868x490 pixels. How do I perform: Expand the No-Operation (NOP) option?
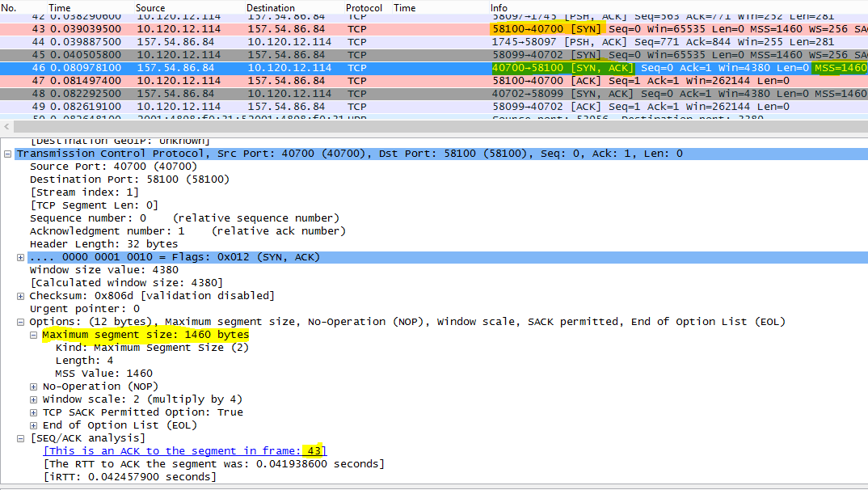(x=33, y=386)
